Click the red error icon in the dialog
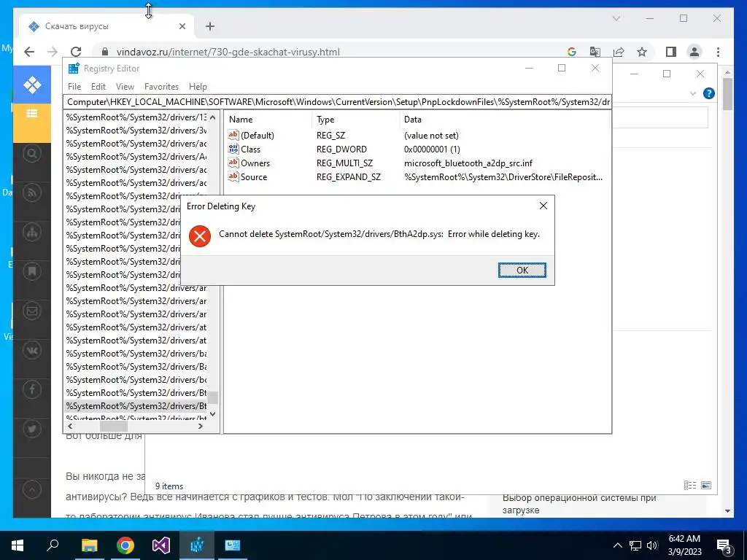This screenshot has width=747, height=560. pyautogui.click(x=200, y=236)
